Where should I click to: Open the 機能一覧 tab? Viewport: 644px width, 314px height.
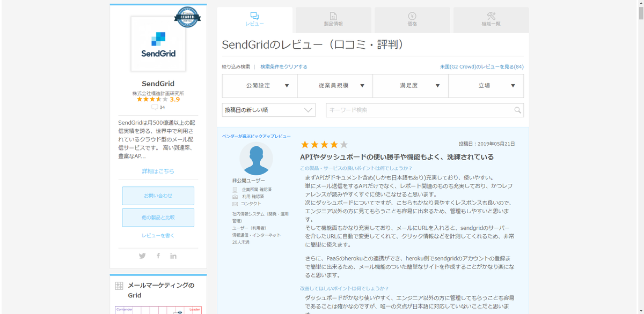click(491, 19)
